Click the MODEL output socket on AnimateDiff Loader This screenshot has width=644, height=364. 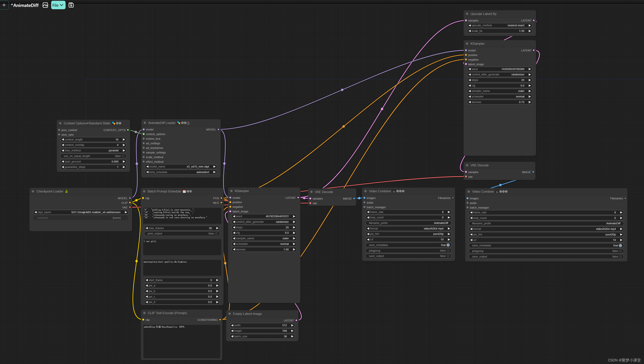(x=219, y=130)
